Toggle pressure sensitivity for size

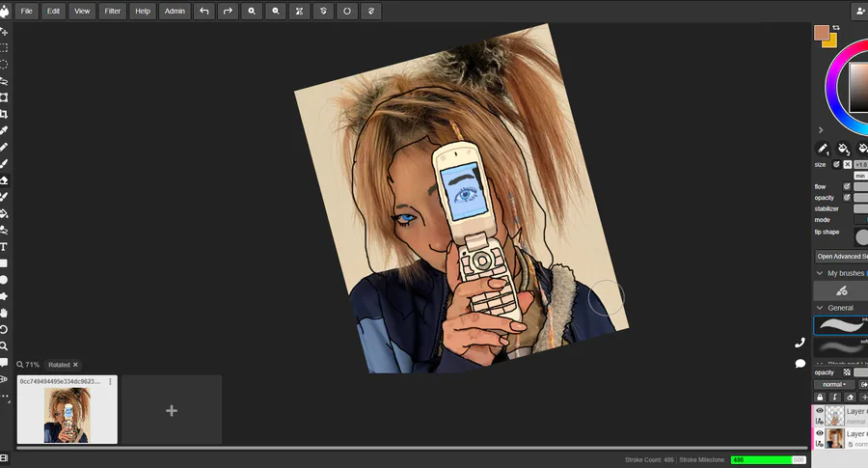(836, 164)
